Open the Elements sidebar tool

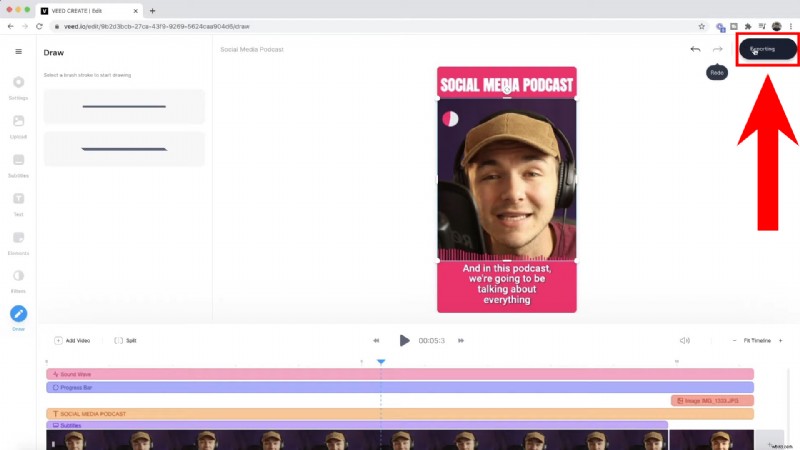tap(18, 242)
